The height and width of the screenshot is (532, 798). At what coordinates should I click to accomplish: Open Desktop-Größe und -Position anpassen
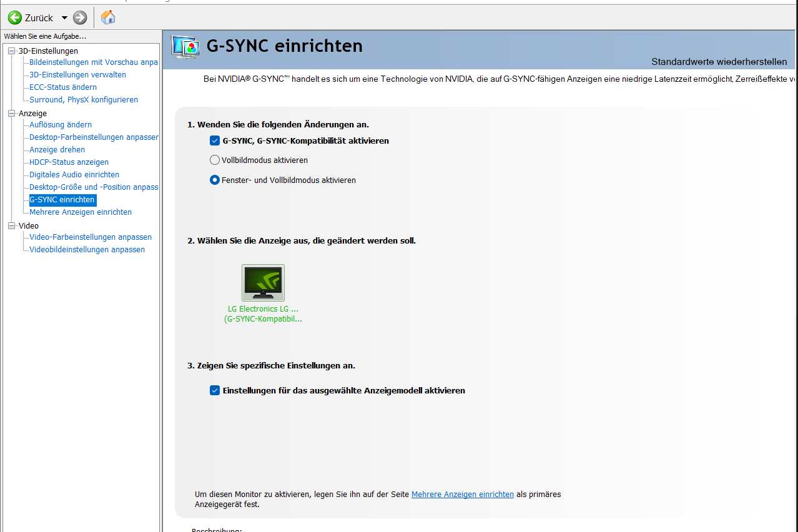pyautogui.click(x=94, y=187)
